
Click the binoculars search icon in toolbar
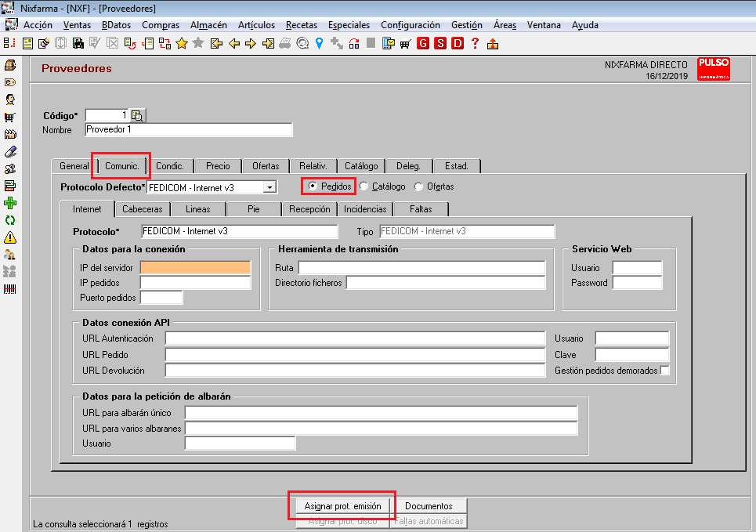78,43
